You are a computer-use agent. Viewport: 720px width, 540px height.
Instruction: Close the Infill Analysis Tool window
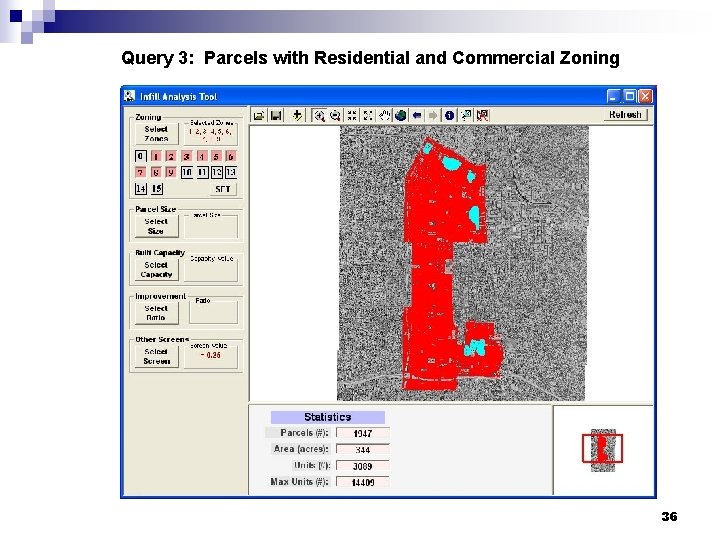pyautogui.click(x=645, y=96)
